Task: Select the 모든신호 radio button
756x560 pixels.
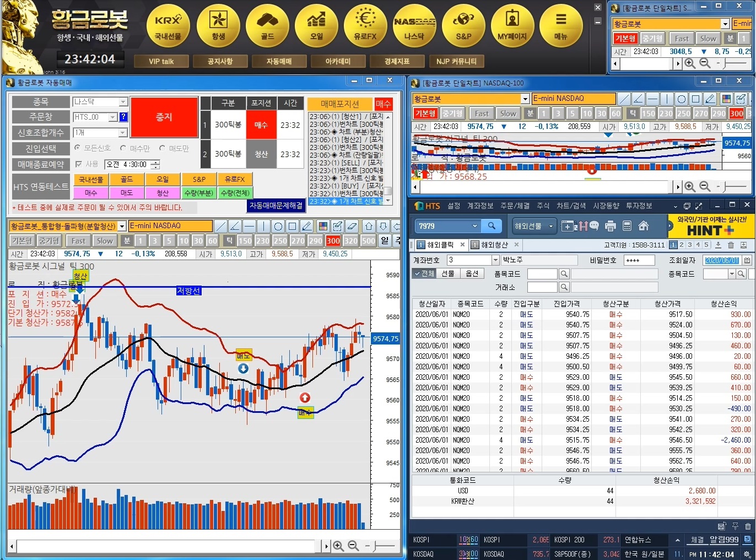Action: pos(77,148)
